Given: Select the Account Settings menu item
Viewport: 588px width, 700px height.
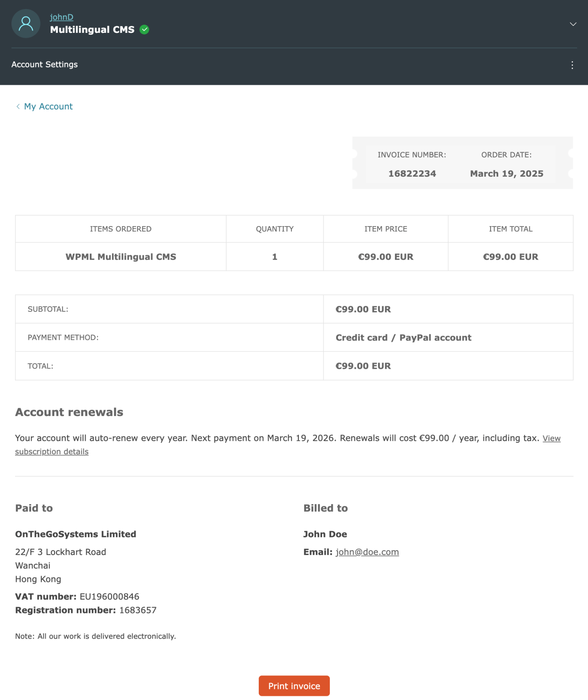Looking at the screenshot, I should [45, 64].
